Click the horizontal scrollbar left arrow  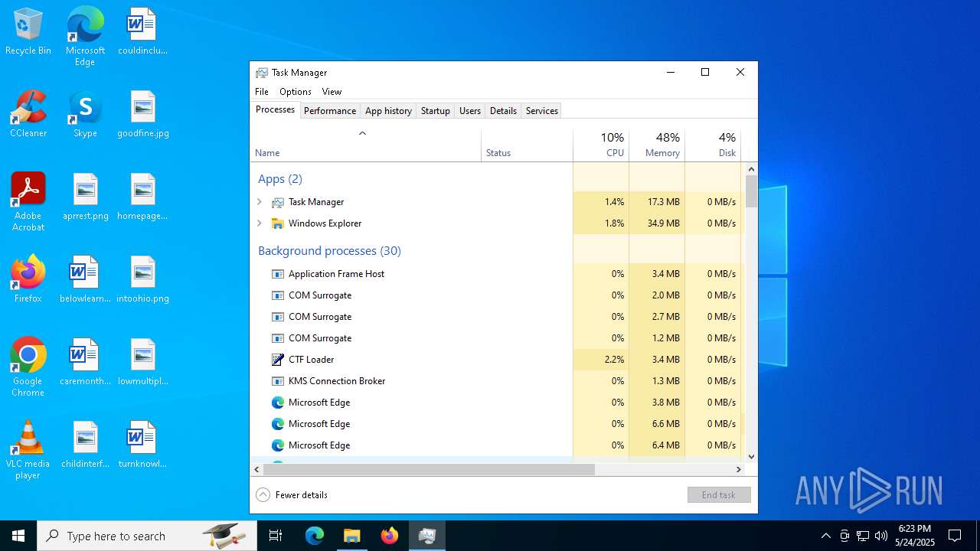coord(256,470)
